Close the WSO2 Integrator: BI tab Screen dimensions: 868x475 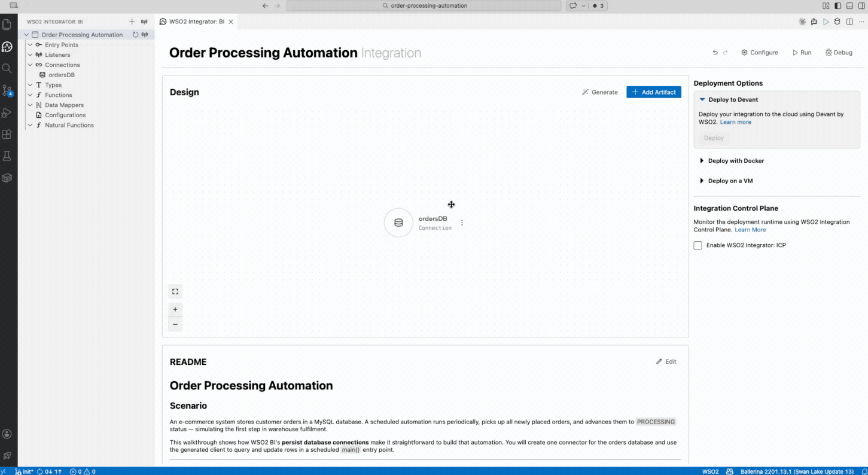pos(231,22)
